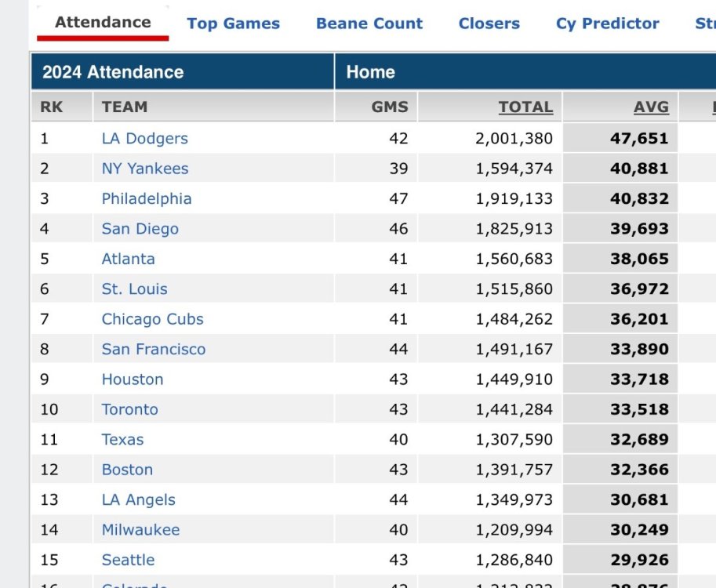Open the San Diego team link
The height and width of the screenshot is (588, 716).
(x=140, y=229)
